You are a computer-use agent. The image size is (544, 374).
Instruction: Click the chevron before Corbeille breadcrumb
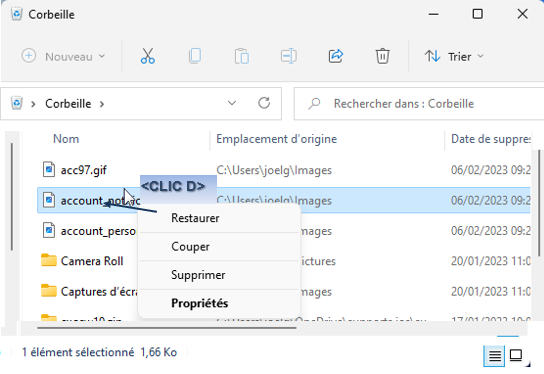coord(33,104)
